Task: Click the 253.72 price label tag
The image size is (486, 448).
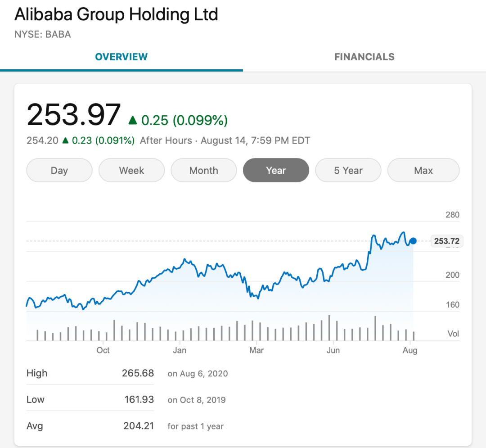Action: [x=447, y=241]
